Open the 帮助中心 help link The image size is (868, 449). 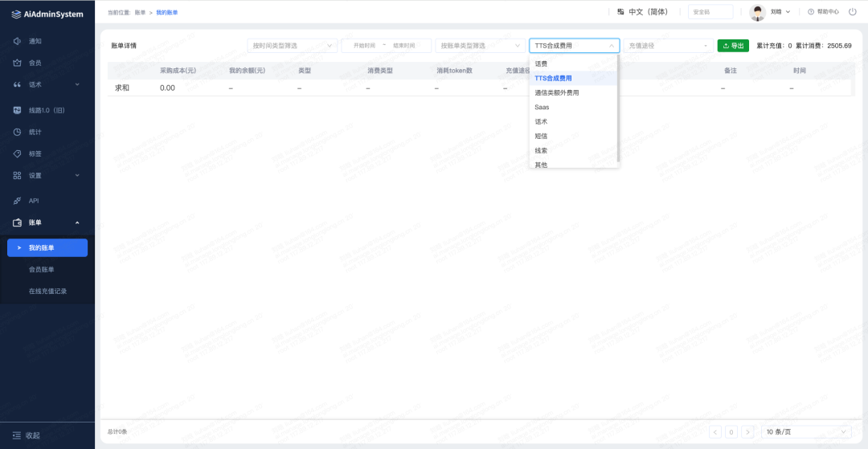click(x=823, y=12)
